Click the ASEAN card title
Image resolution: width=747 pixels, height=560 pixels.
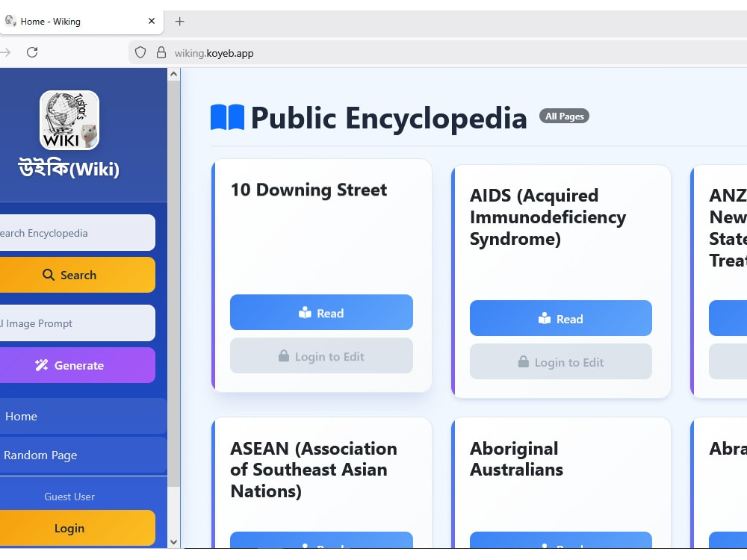314,470
